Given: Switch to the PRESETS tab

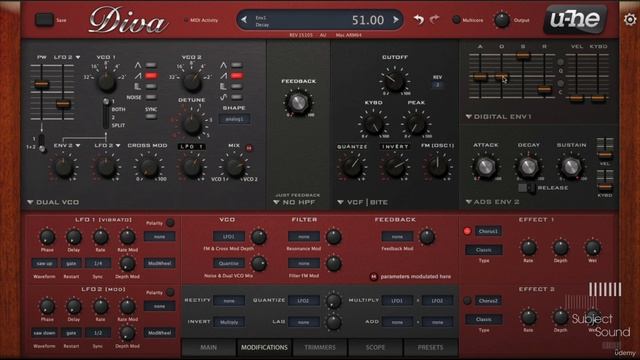Looking at the screenshot, I should [431, 347].
